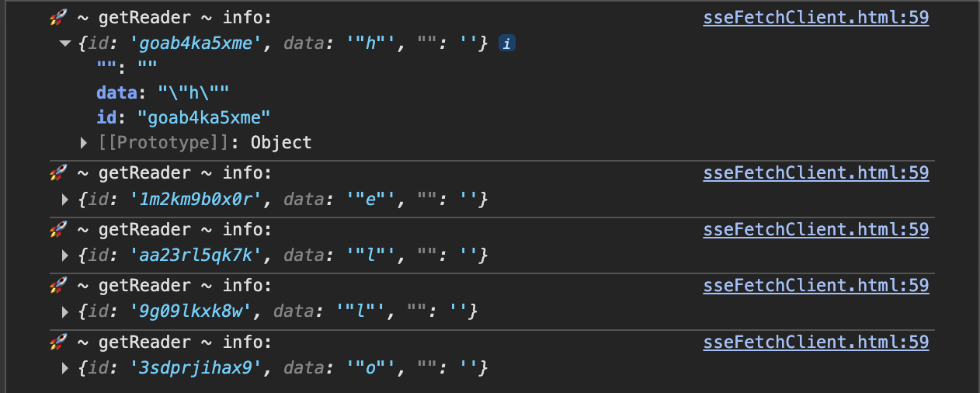Open source link for the '9g09lkxk8w' log
This screenshot has height=393, width=980.
tap(815, 286)
